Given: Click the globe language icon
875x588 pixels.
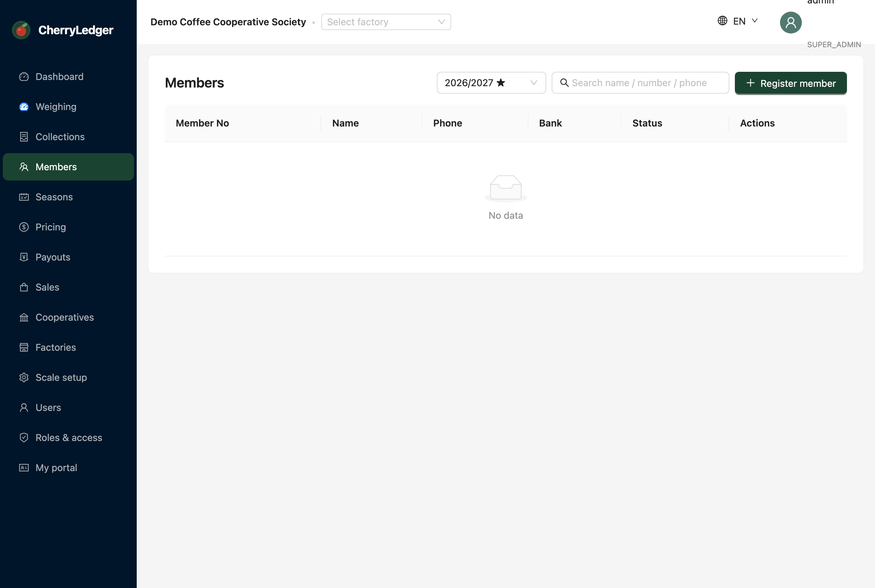Looking at the screenshot, I should 723,21.
